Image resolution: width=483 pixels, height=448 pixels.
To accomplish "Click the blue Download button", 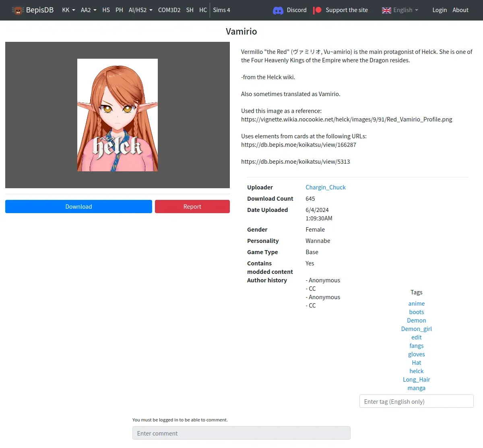I will (78, 207).
